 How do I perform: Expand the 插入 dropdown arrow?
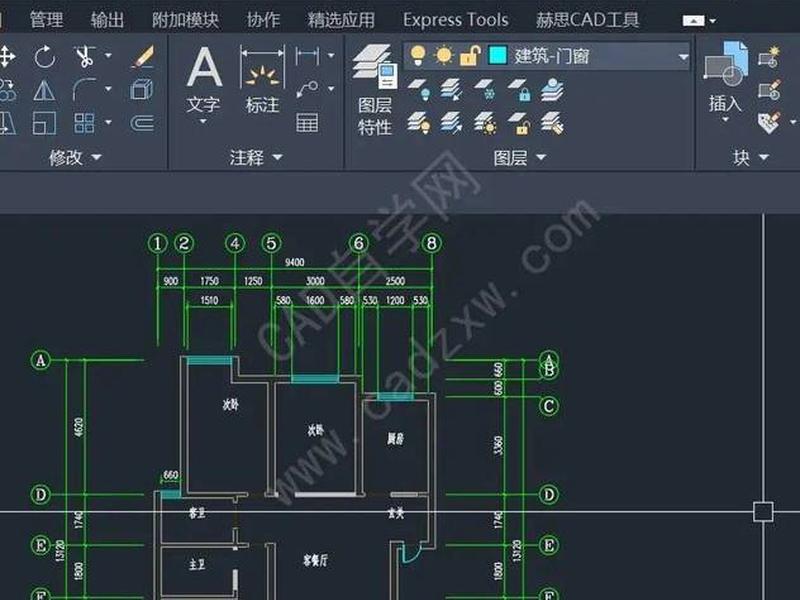coord(726,120)
